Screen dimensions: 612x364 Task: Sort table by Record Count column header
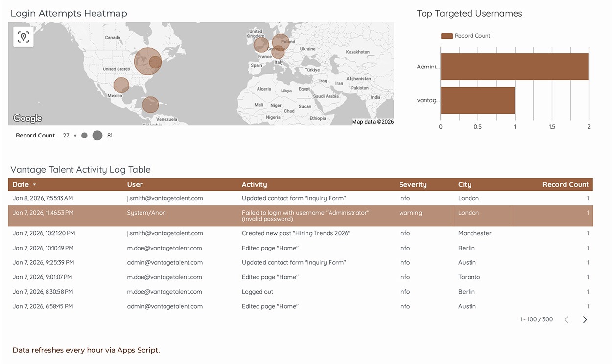[565, 185]
